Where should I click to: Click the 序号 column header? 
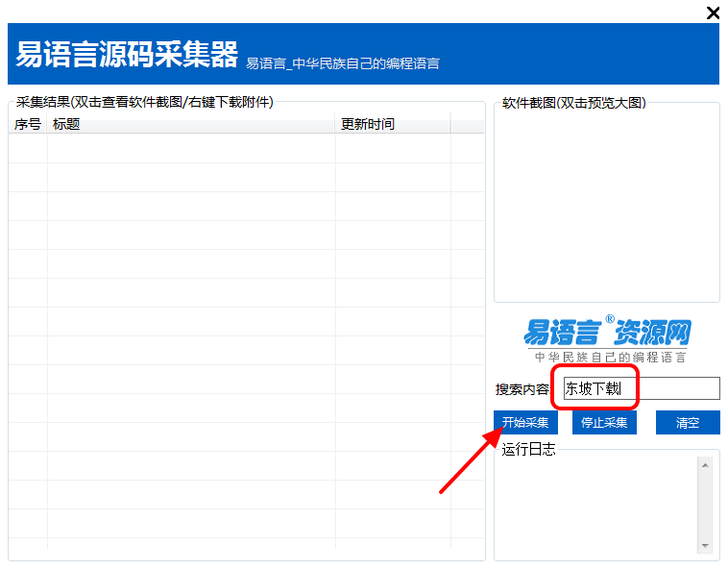28,124
